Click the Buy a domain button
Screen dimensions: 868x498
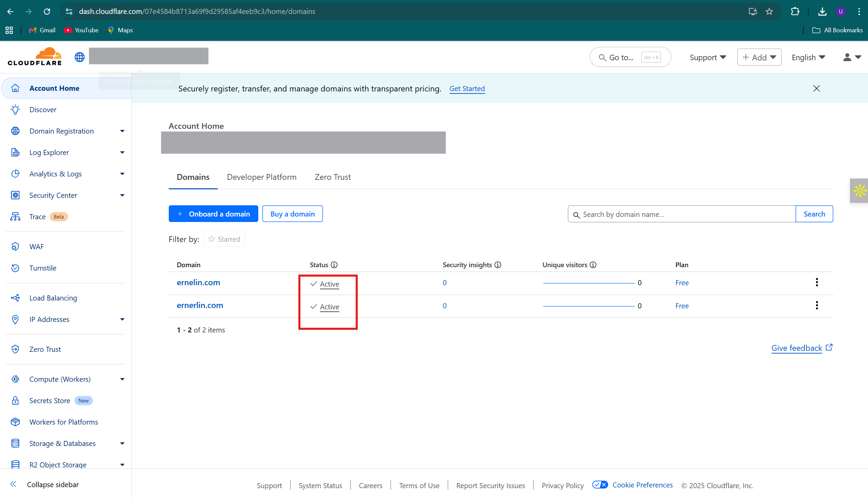tap(292, 213)
